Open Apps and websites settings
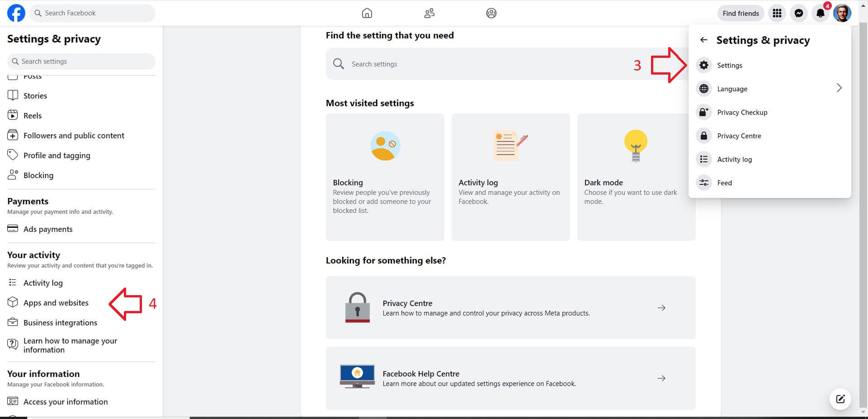868x419 pixels. [81, 303]
